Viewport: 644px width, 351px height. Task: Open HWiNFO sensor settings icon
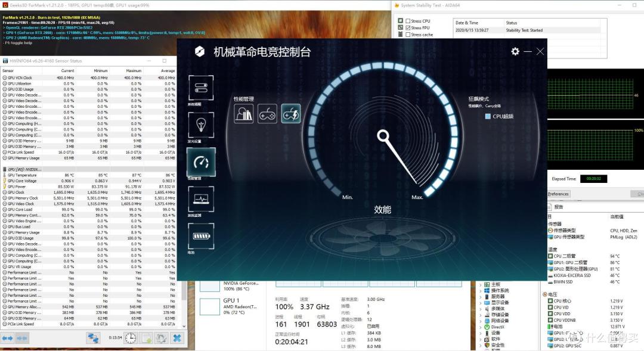click(x=162, y=338)
